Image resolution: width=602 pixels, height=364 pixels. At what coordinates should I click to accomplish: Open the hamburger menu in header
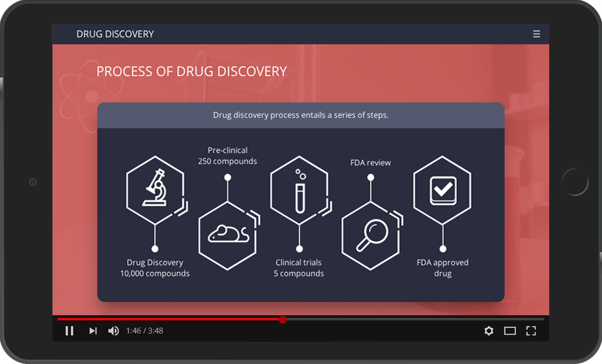(x=536, y=34)
